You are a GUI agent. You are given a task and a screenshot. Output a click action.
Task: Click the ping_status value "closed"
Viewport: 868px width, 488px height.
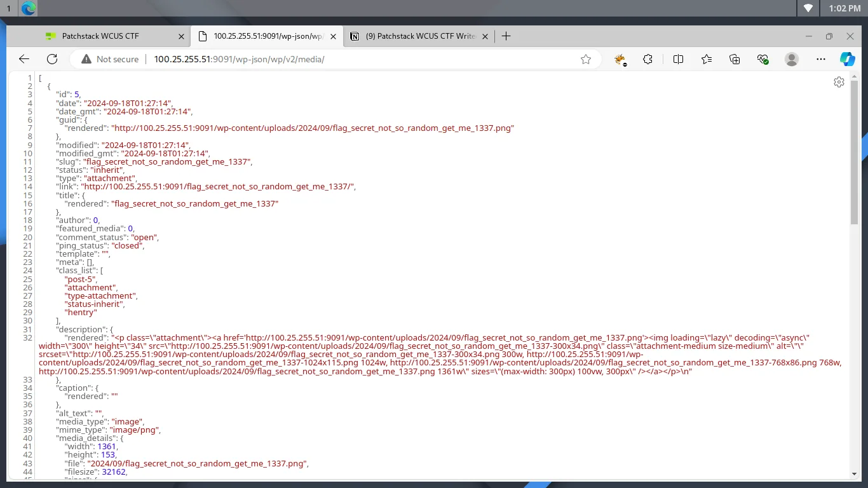126,245
